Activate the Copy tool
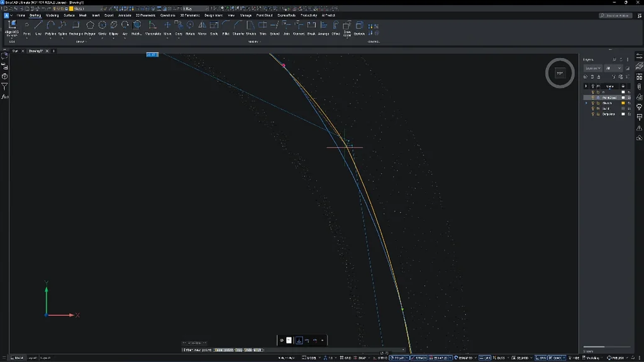The image size is (644, 362). point(179,28)
